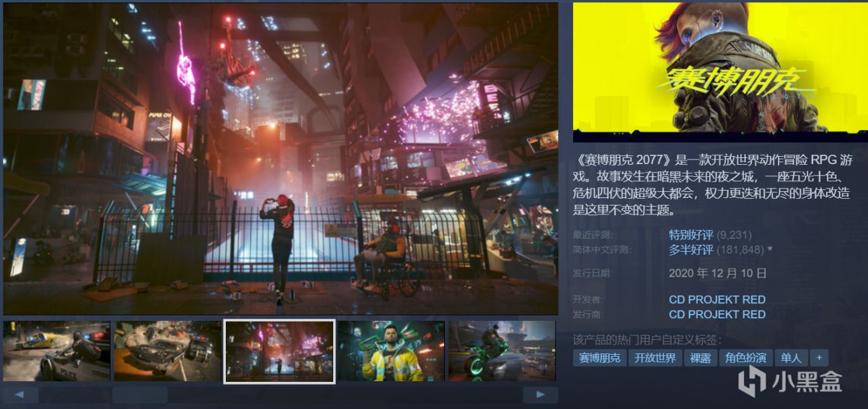
Task: Click the thumbnail strip scrollbar handle
Action: tap(140, 395)
